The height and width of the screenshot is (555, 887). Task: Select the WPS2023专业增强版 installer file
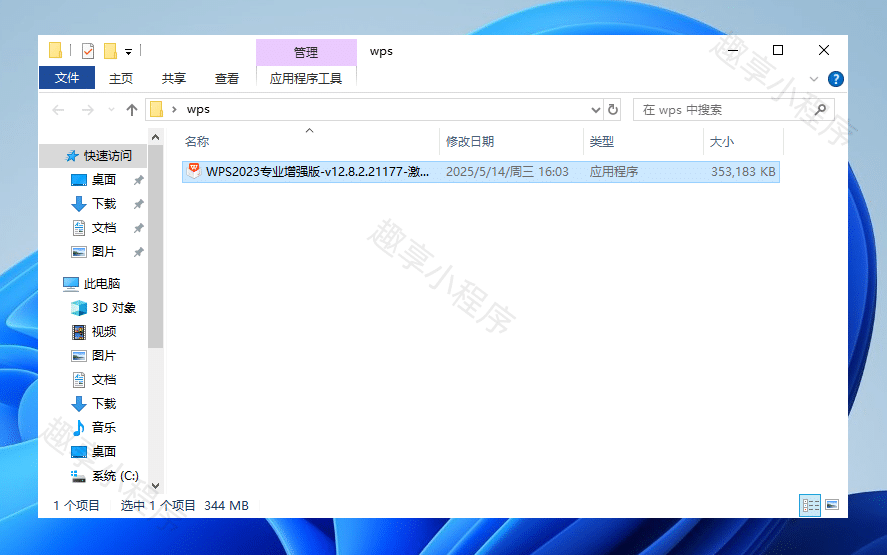tap(481, 171)
